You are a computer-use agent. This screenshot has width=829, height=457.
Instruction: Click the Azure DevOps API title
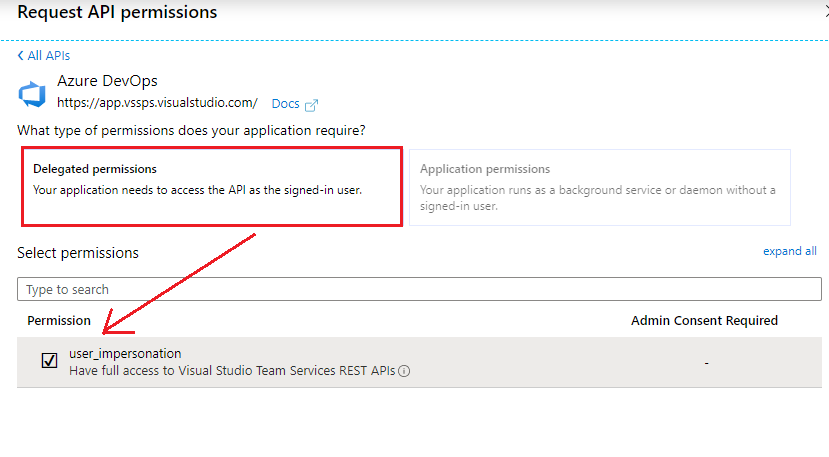107,81
